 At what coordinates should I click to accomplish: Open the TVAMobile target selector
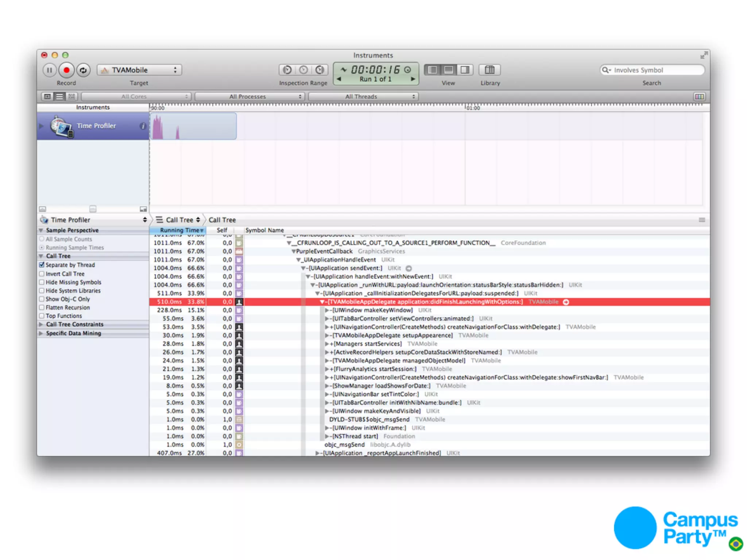[139, 70]
